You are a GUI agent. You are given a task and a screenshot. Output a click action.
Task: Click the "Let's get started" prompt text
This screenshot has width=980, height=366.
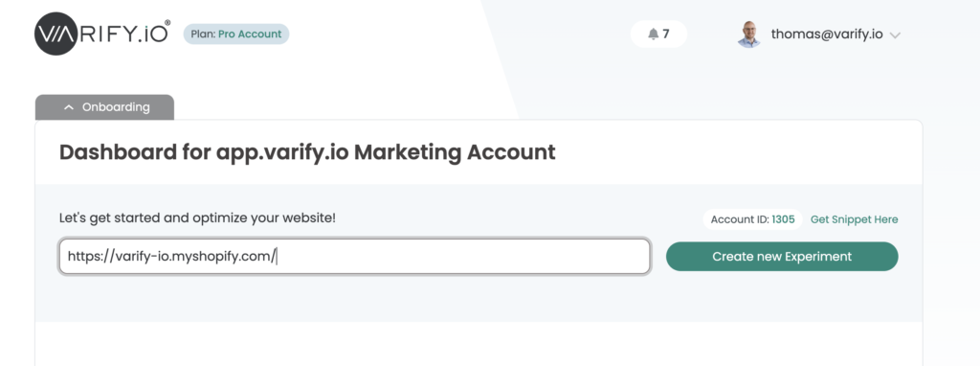(x=197, y=218)
